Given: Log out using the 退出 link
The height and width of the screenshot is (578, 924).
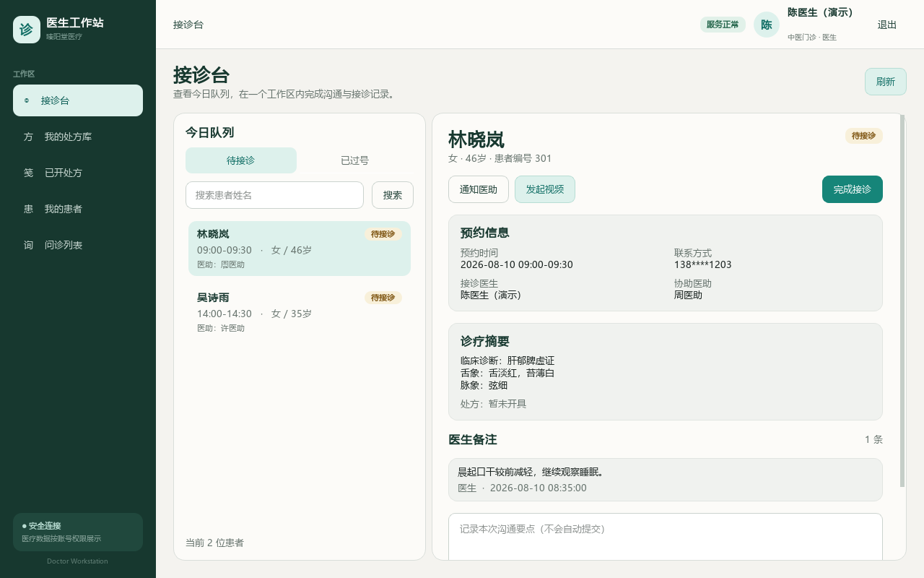Looking at the screenshot, I should [887, 25].
